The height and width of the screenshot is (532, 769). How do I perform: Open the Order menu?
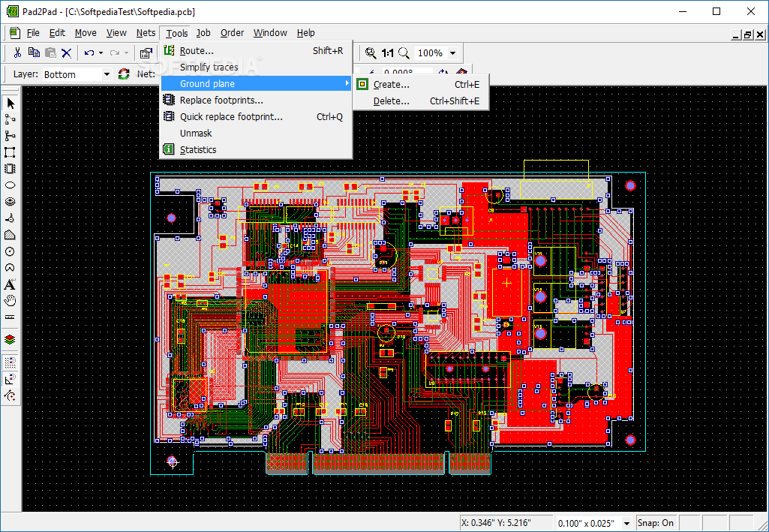coord(232,33)
